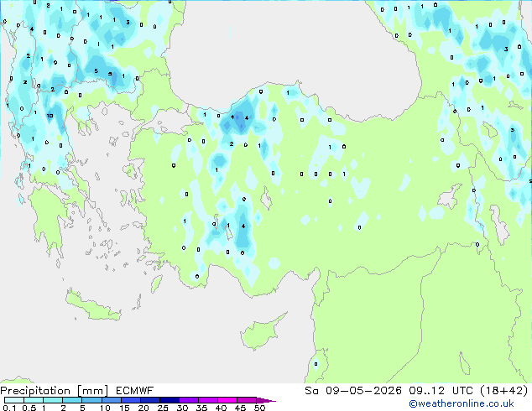The height and width of the screenshot is (411, 532).
Task: Click the 0.5 to 1 mm legend swatch
Action: [x=34, y=400]
